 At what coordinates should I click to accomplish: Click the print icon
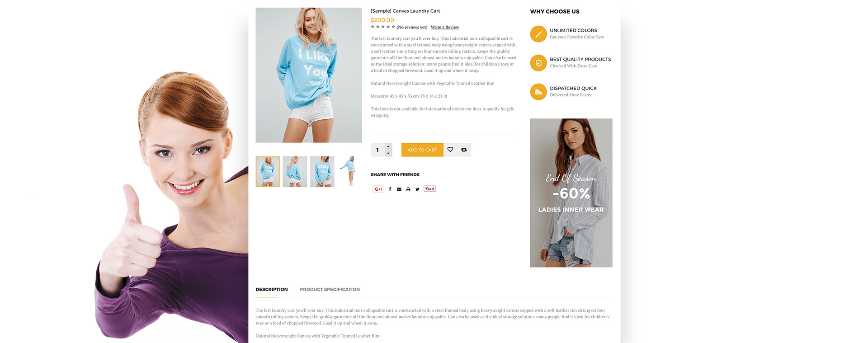pyautogui.click(x=408, y=189)
